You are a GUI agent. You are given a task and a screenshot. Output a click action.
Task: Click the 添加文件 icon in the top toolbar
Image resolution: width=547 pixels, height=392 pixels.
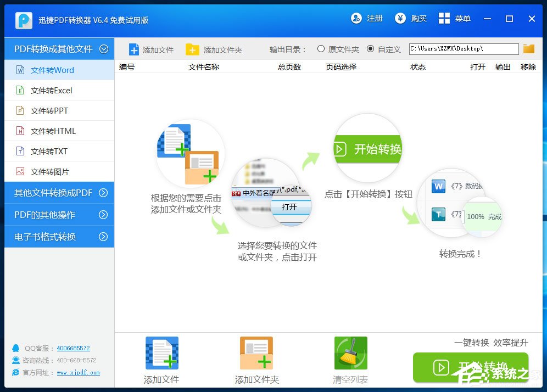[133, 49]
